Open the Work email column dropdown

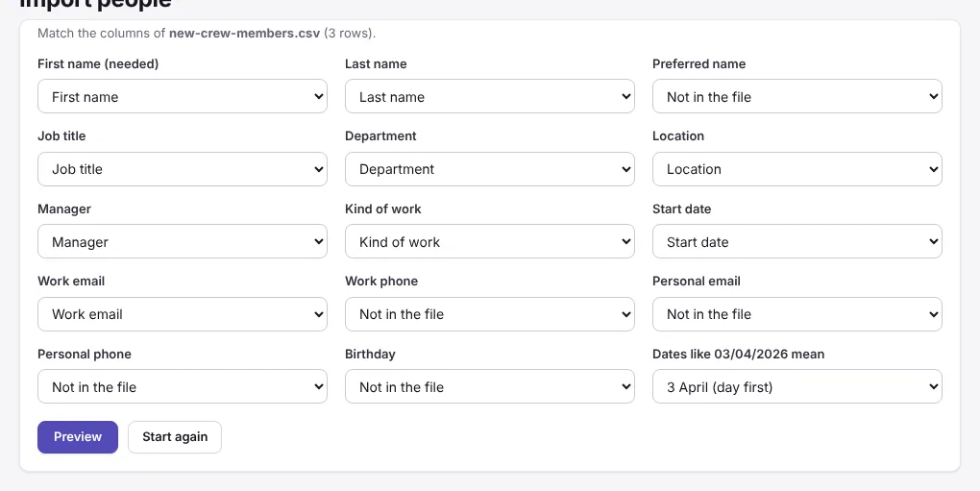coord(183,314)
